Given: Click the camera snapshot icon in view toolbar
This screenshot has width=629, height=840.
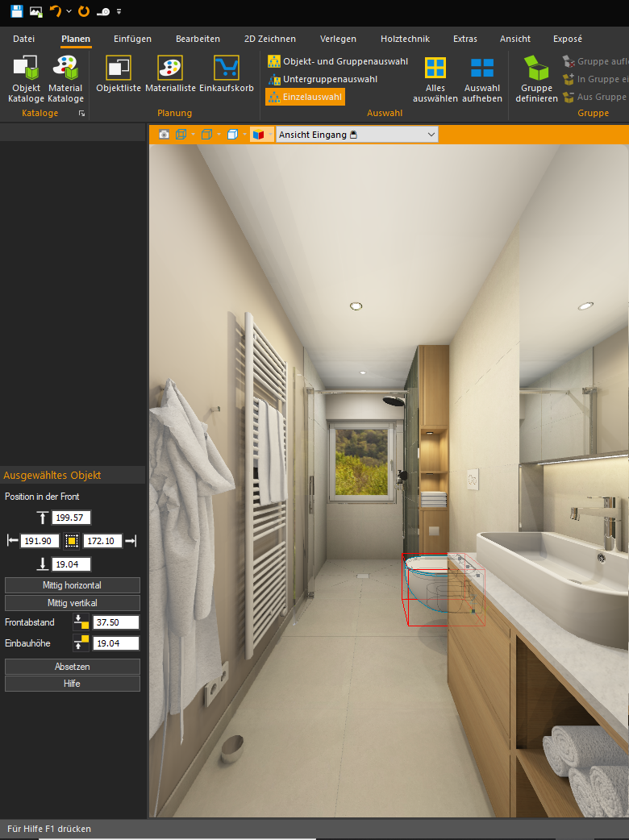Looking at the screenshot, I should [x=164, y=135].
